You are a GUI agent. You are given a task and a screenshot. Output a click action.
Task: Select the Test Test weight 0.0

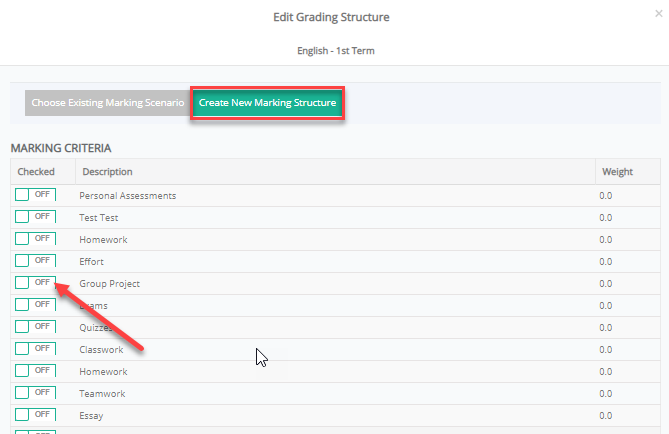point(605,218)
